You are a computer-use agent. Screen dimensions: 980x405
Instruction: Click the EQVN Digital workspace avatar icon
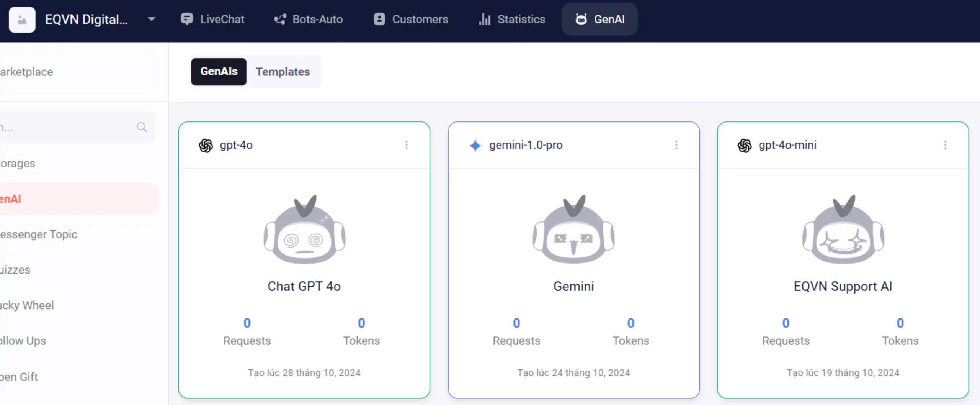pos(22,20)
